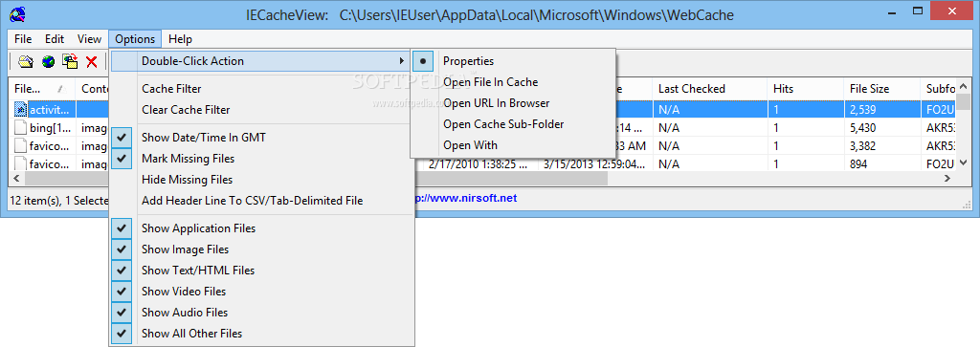The image size is (980, 347).
Task: Click file size value 3,382
Action: [x=862, y=146]
